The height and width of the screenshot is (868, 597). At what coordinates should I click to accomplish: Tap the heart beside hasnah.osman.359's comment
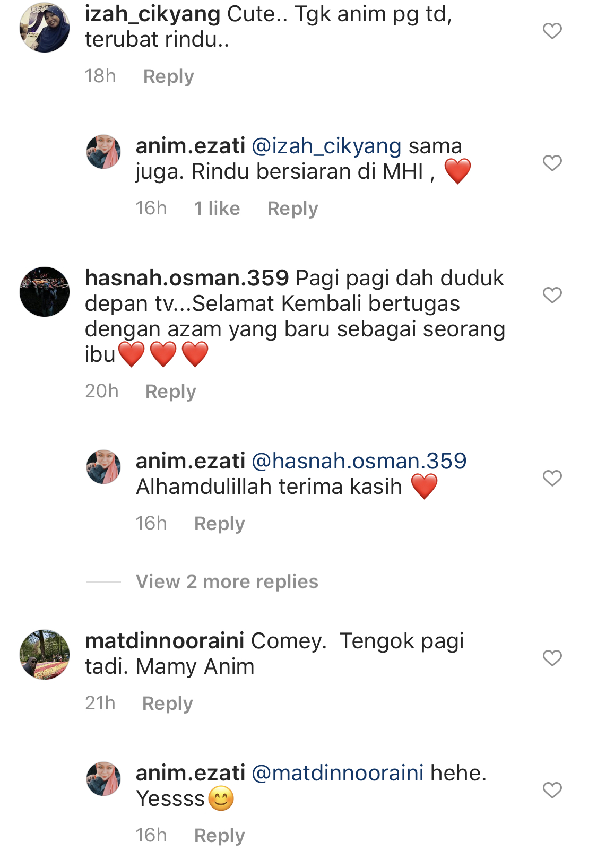click(552, 295)
